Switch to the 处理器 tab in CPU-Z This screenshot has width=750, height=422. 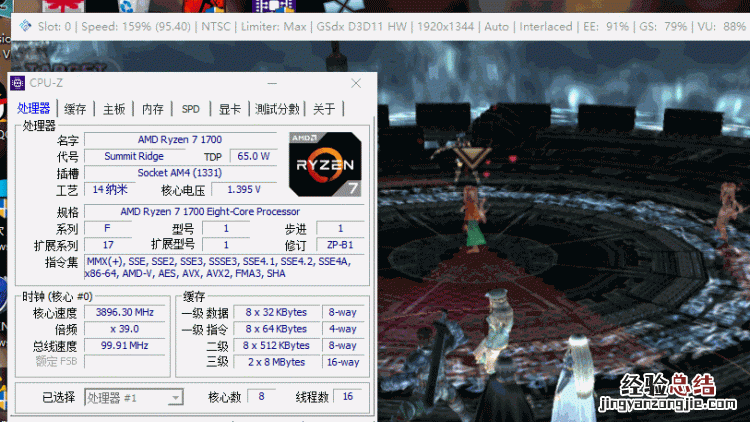33,109
